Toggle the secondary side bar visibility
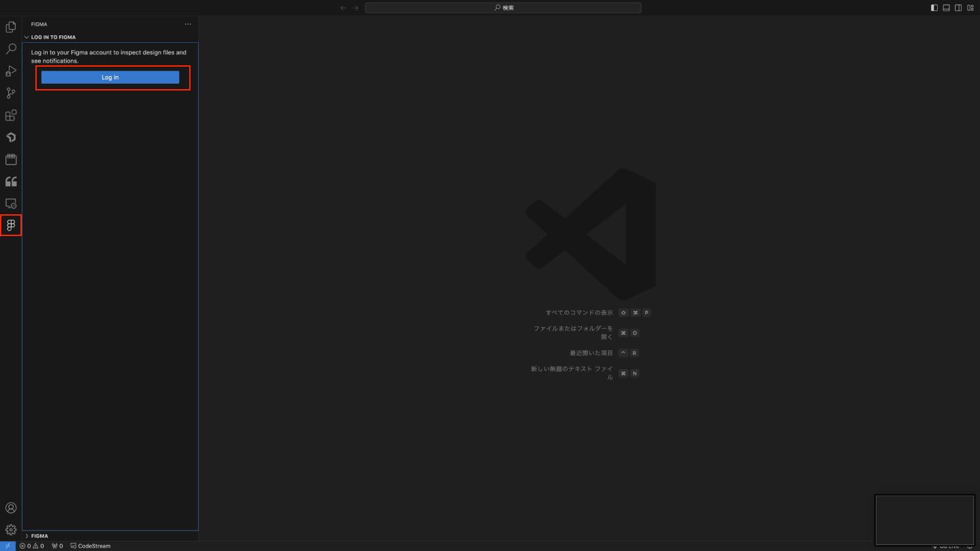The height and width of the screenshot is (551, 980). tap(958, 8)
